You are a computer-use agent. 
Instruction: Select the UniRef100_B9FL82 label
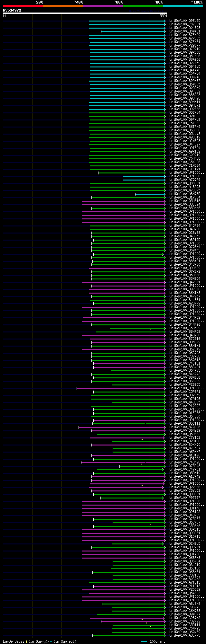(185, 91)
